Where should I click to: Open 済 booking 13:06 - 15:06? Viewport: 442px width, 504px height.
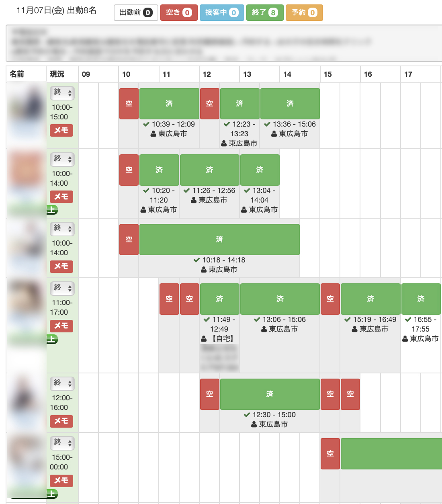[x=280, y=299]
